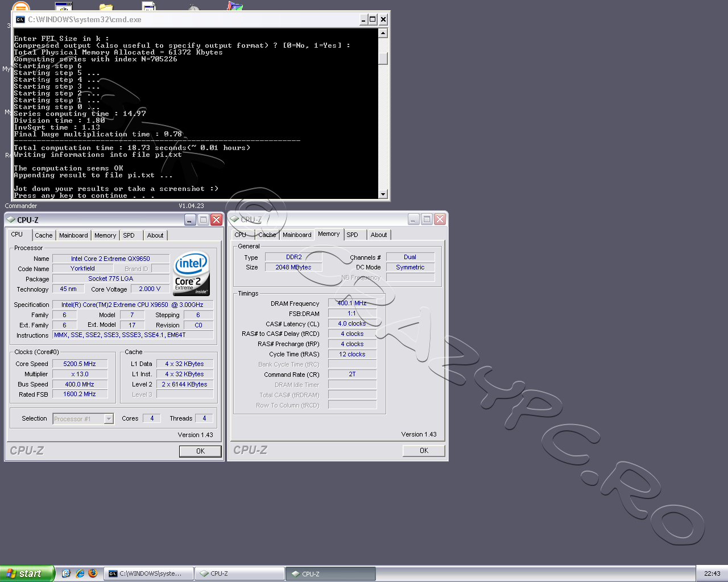Viewport: 728px width, 582px height.
Task: Open the Mainboard tab in the CPU-Z Processor window
Action: 73,235
